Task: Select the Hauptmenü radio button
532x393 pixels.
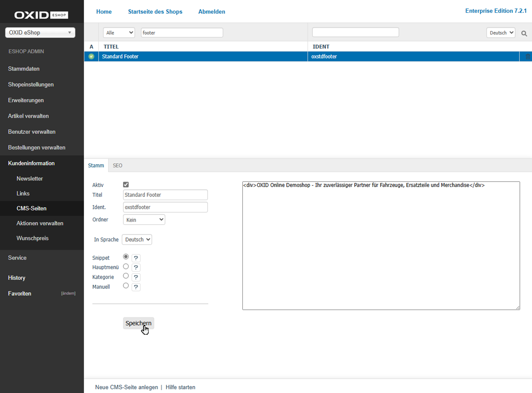Action: (126, 267)
